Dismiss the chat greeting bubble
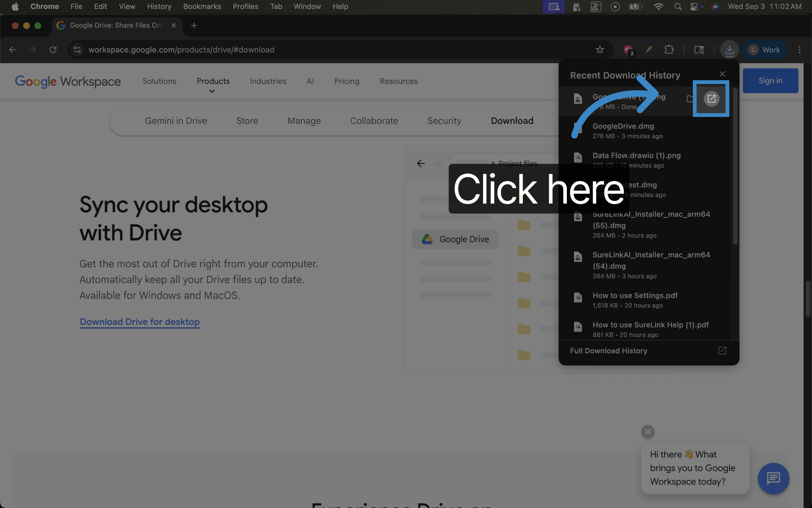The image size is (812, 508). (x=648, y=432)
